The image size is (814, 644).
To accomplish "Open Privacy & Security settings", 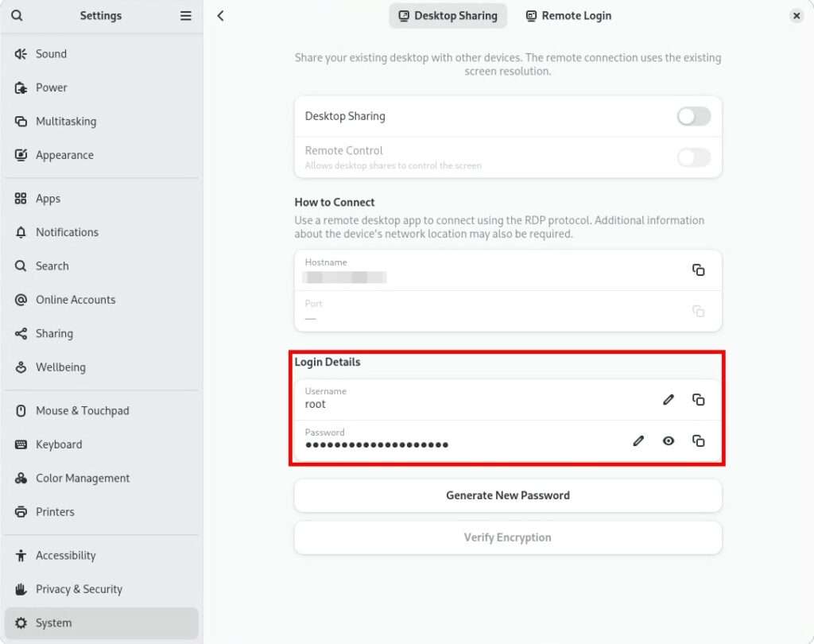I will click(79, 589).
